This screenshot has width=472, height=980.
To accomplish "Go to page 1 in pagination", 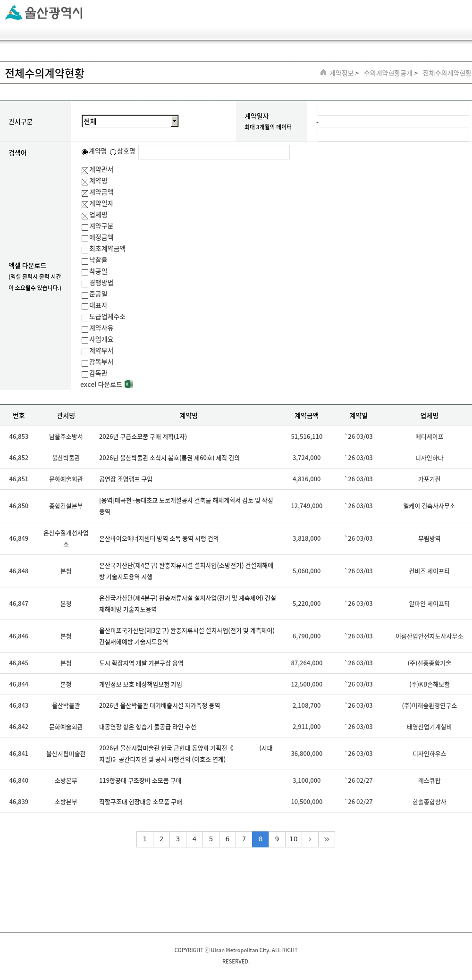I will 145,839.
